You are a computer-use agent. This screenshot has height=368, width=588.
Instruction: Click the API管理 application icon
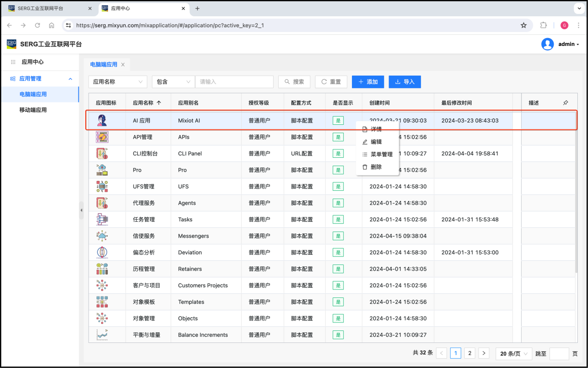102,137
